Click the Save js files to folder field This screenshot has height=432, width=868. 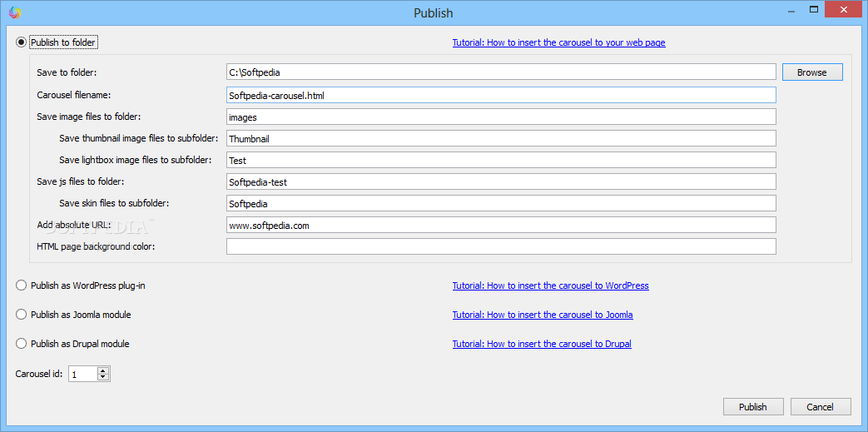click(501, 181)
